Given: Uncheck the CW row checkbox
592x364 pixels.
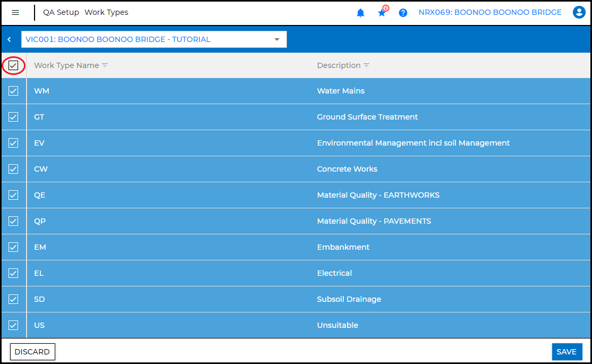Looking at the screenshot, I should tap(13, 169).
